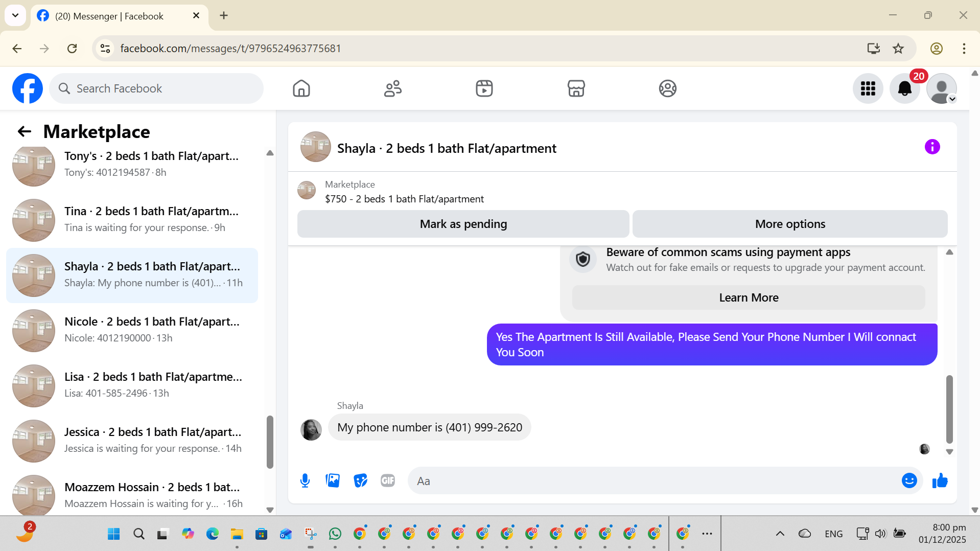Send a voice clip with the microphone icon
Image resolution: width=980 pixels, height=551 pixels.
pyautogui.click(x=305, y=480)
